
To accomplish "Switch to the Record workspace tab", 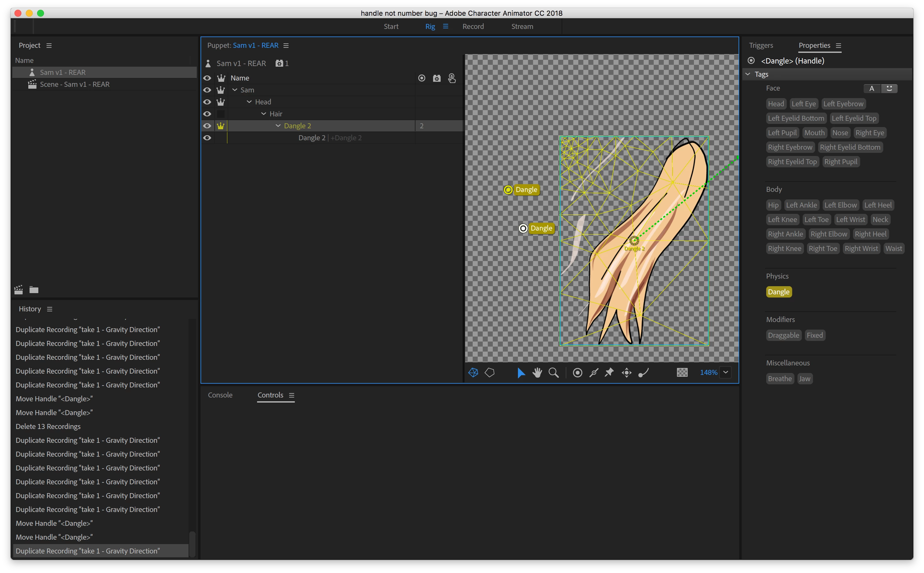I will (473, 26).
